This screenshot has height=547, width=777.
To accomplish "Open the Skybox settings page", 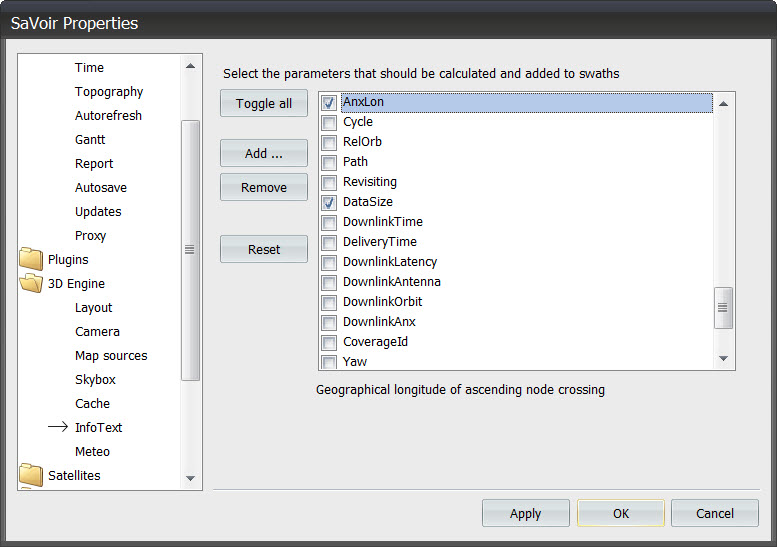I will click(95, 380).
